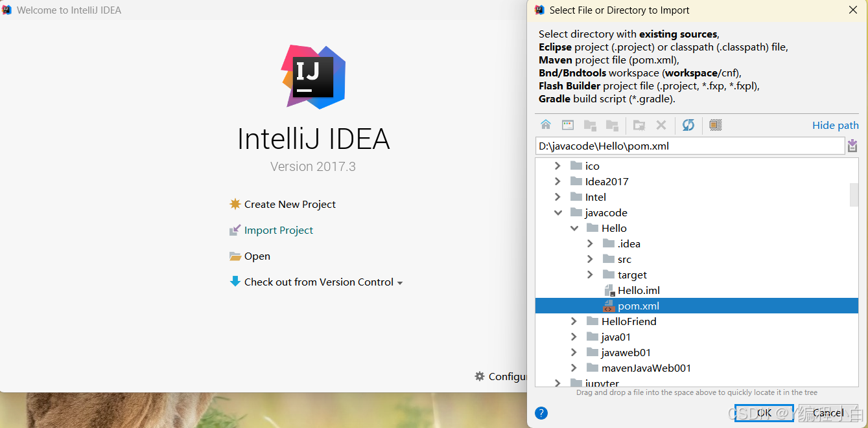868x428 pixels.
Task: Go to Home directory in import dialog
Action: [x=546, y=125]
